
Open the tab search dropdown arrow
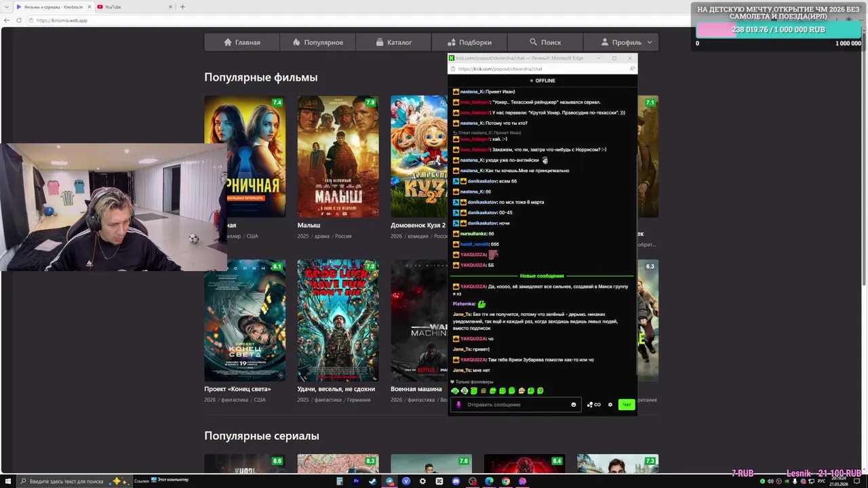pyautogui.click(x=7, y=7)
